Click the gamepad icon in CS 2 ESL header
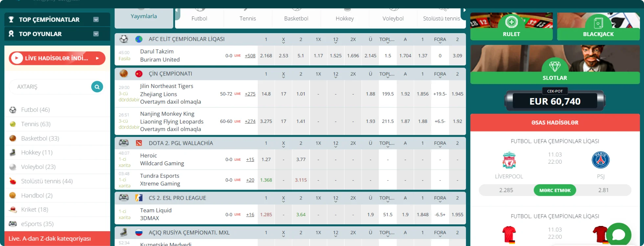Screen dimensions: 644x246 click(124, 198)
